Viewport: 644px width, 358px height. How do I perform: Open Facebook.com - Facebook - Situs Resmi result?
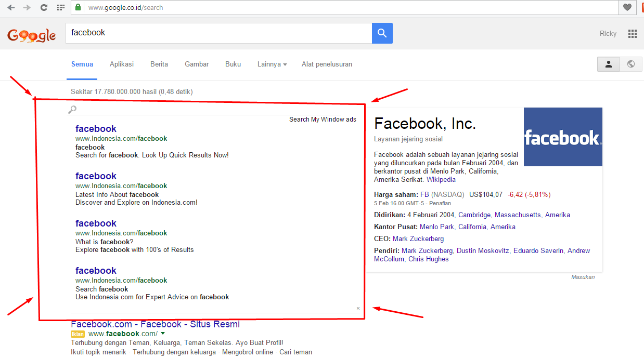coord(155,324)
